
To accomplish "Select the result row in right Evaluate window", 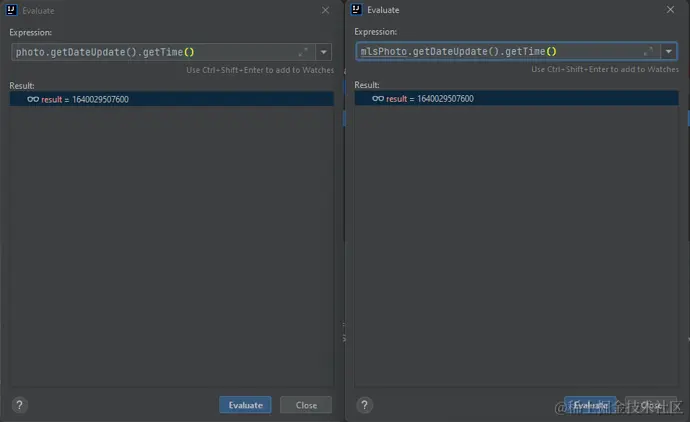I will 517,98.
